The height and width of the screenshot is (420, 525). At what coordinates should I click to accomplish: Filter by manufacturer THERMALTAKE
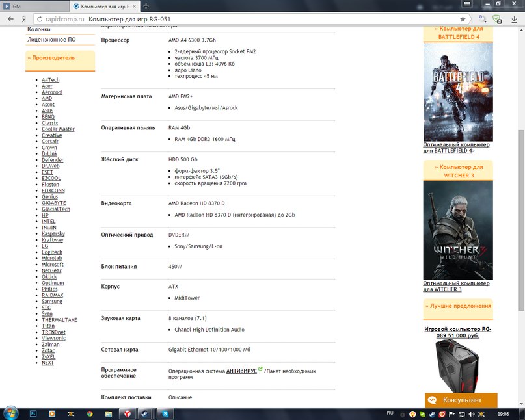59,320
